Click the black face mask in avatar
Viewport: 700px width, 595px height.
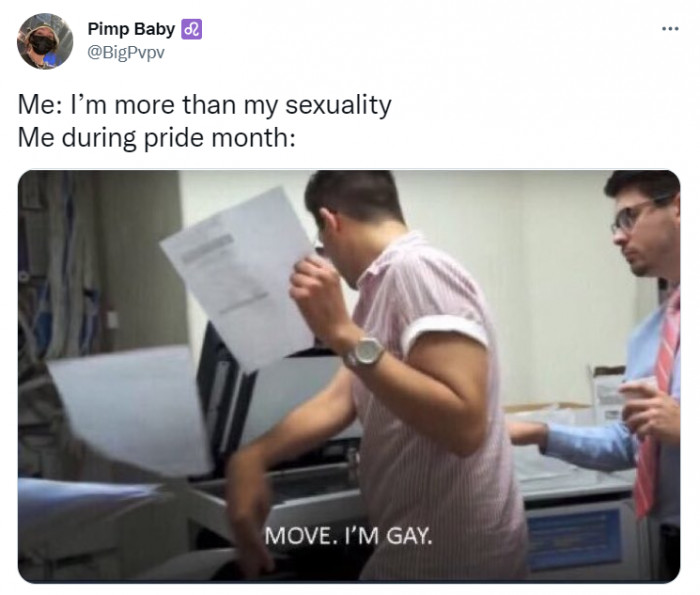[43, 45]
